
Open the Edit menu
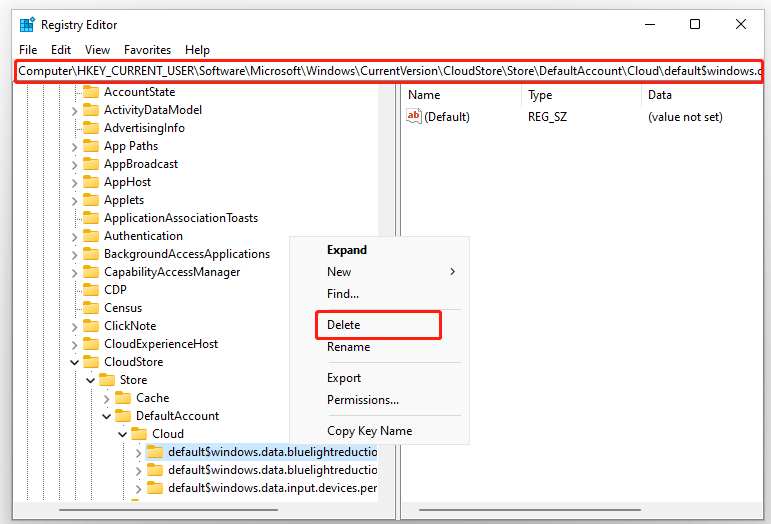click(61, 50)
